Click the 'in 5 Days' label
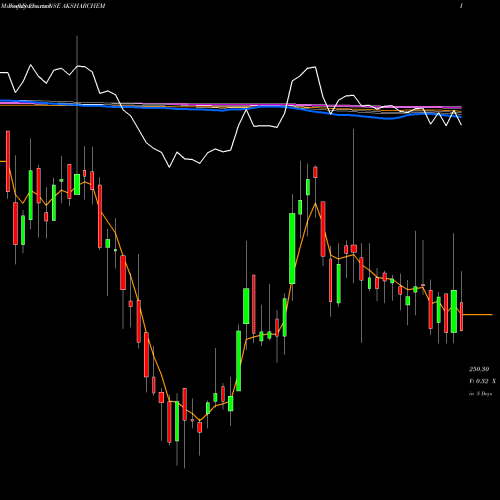 click(480, 394)
